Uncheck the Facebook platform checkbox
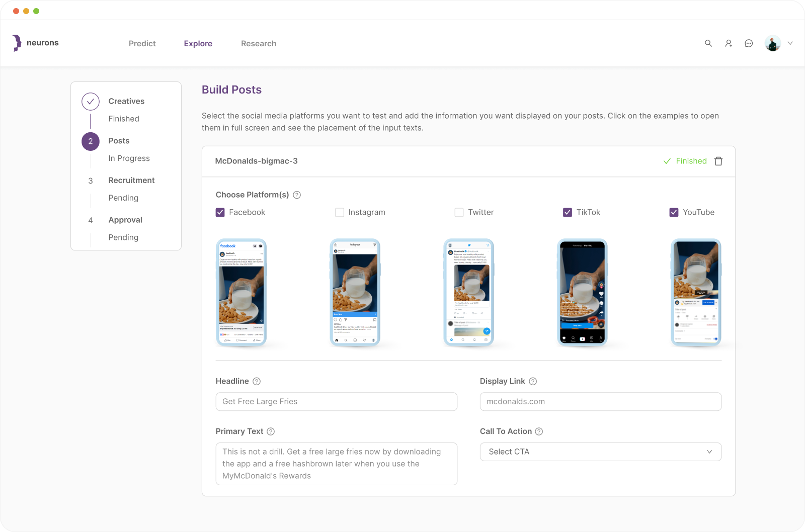This screenshot has width=805, height=532. [x=220, y=213]
